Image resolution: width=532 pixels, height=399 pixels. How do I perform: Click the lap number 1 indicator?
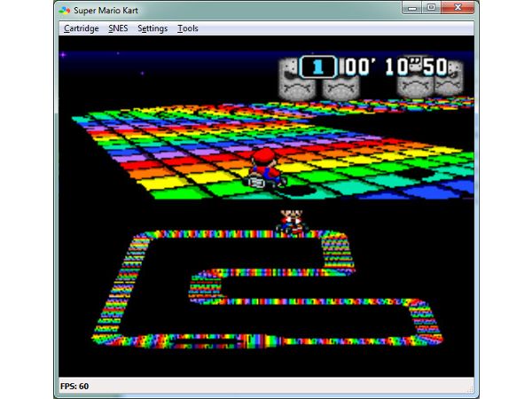pos(317,66)
